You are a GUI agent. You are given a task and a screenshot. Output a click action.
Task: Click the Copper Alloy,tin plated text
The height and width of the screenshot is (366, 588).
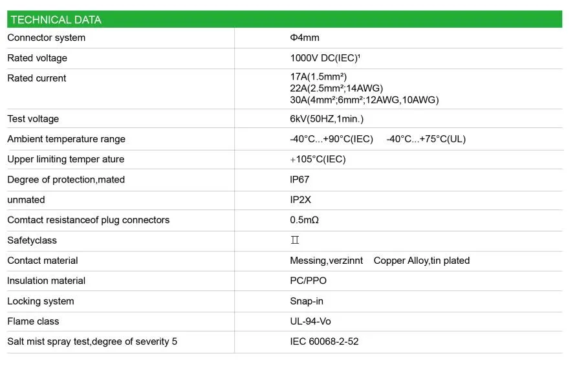422,261
